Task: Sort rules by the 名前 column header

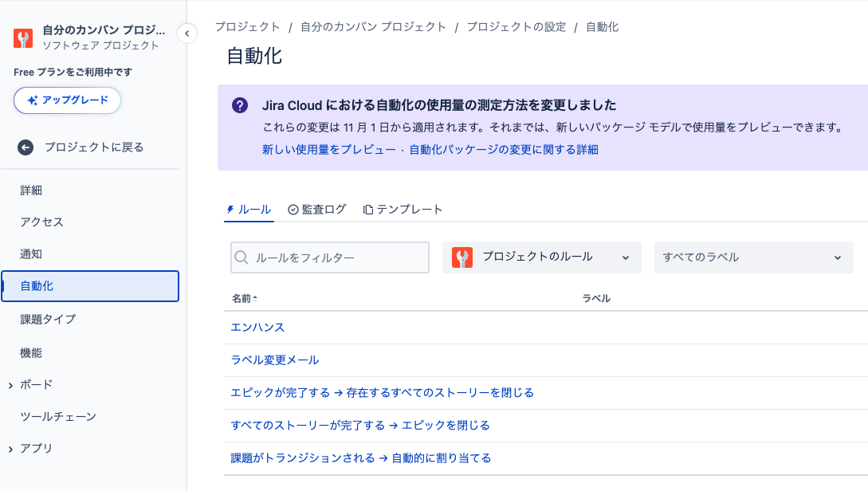Action: point(244,298)
